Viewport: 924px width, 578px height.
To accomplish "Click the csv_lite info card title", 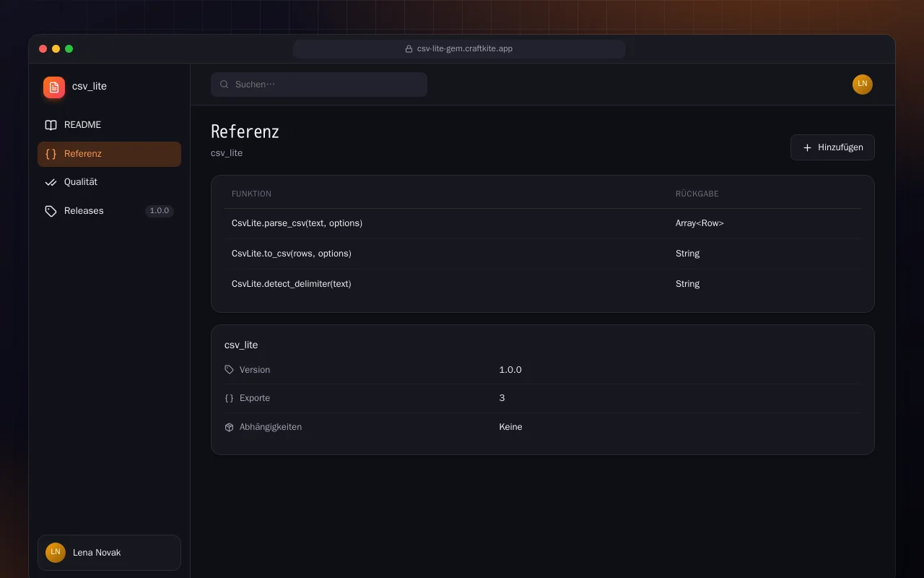I will coord(241,345).
